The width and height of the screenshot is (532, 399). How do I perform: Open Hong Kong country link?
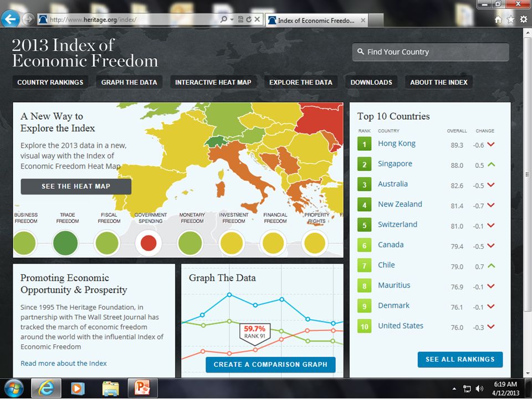tap(397, 144)
